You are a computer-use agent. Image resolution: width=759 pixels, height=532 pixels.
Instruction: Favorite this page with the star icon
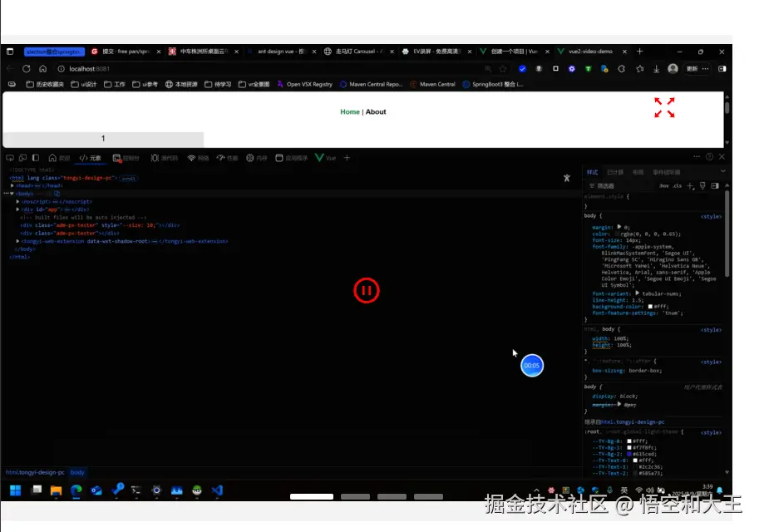pyautogui.click(x=504, y=69)
